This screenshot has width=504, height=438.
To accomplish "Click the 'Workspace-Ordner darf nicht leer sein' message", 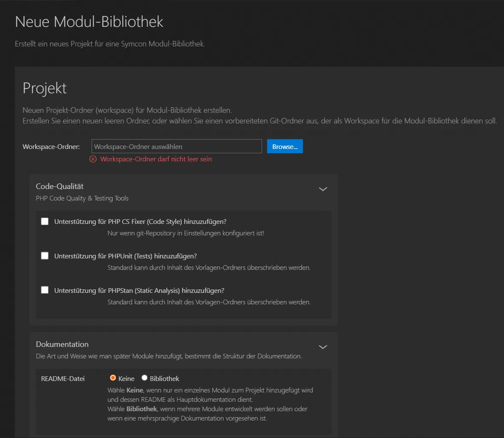I will (156, 159).
